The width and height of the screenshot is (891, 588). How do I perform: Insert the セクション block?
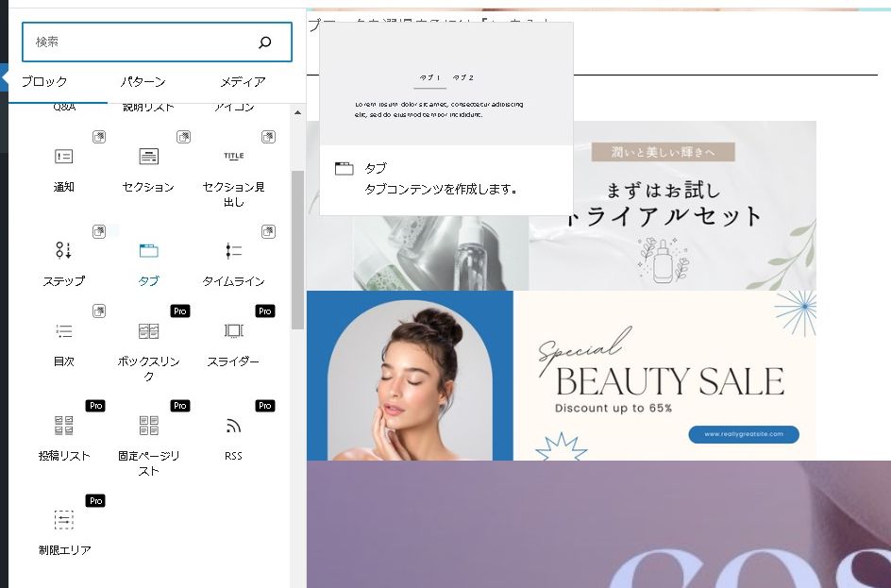[148, 166]
